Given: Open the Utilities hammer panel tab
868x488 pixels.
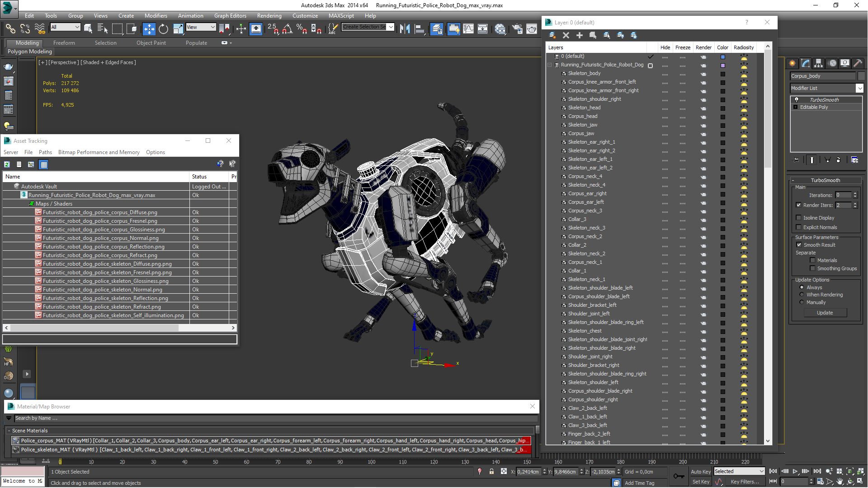Looking at the screenshot, I should pos(858,63).
